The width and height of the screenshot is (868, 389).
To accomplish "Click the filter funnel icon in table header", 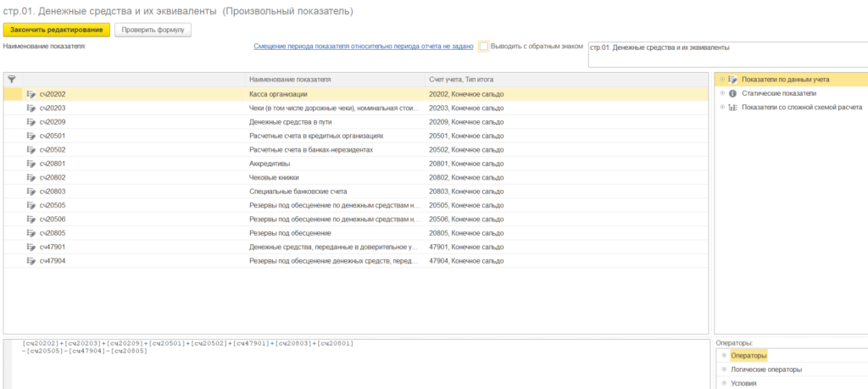I will [12, 79].
